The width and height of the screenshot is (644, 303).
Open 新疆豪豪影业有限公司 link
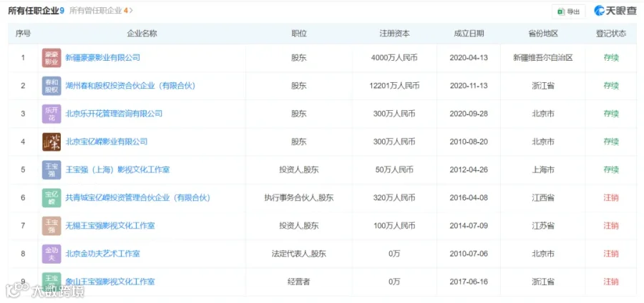tap(102, 58)
